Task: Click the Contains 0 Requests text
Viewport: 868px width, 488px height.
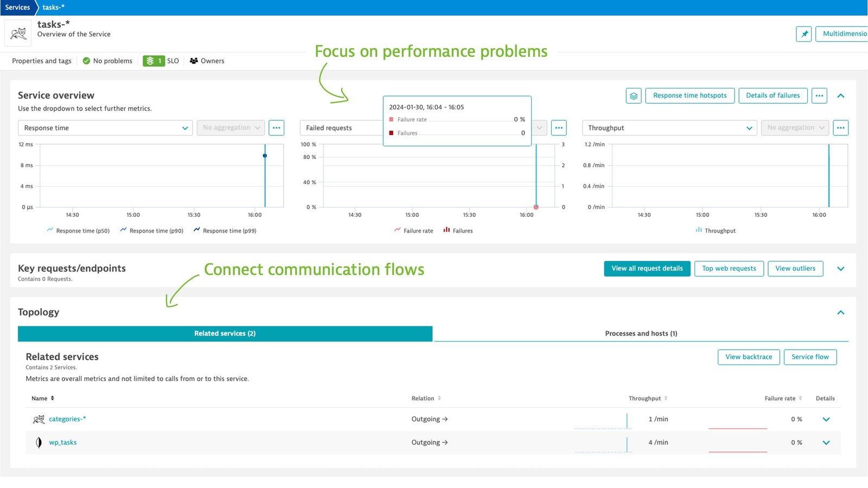Action: [x=45, y=279]
